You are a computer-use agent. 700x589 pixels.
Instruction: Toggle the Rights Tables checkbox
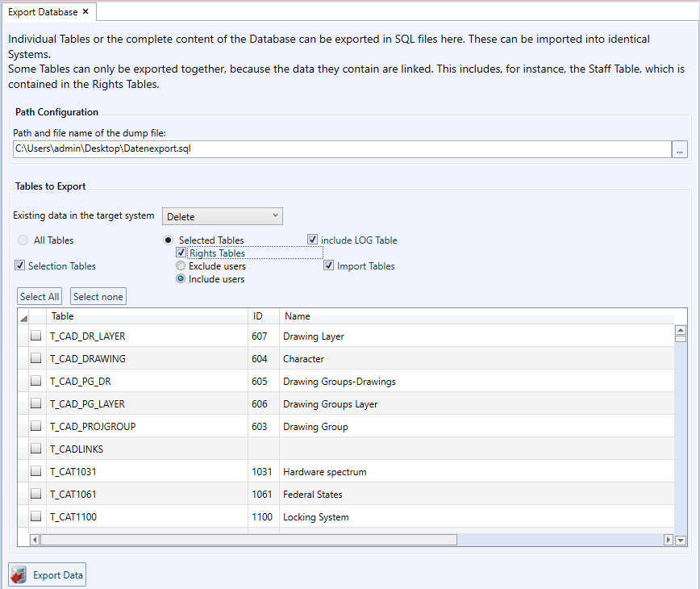click(x=181, y=253)
